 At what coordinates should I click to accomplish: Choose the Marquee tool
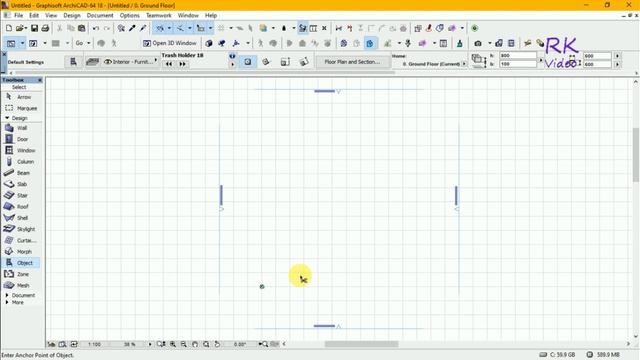(x=21, y=108)
